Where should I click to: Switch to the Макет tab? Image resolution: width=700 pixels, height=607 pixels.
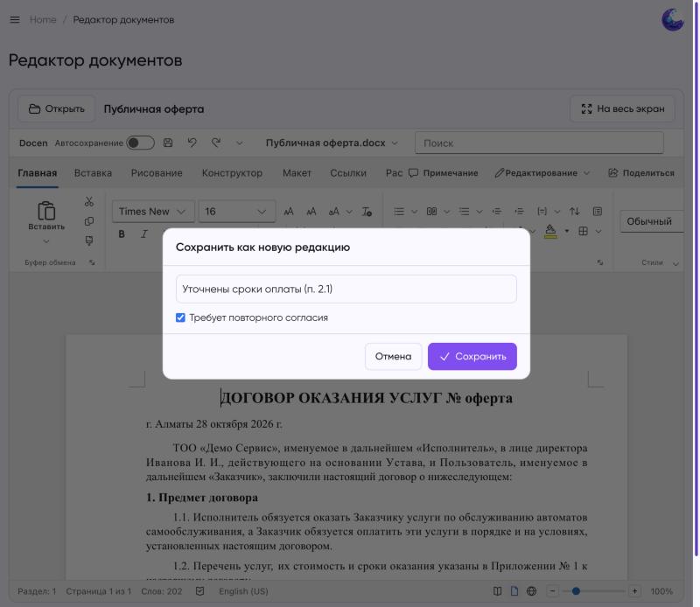(297, 172)
